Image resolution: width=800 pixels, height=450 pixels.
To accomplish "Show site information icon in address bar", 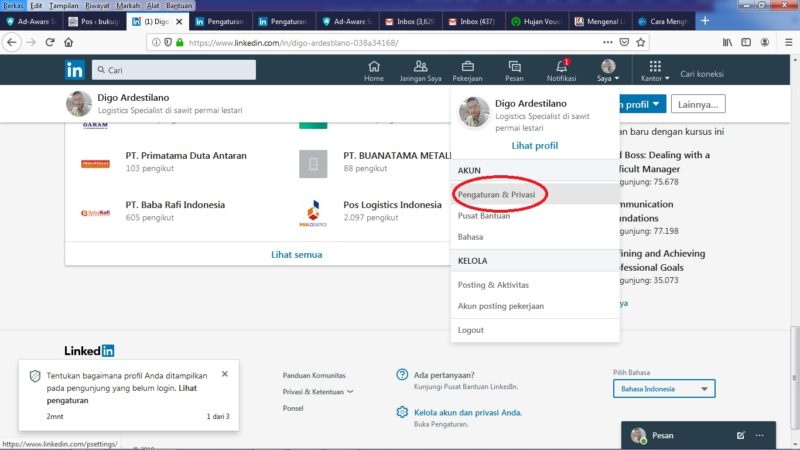I will 156,42.
